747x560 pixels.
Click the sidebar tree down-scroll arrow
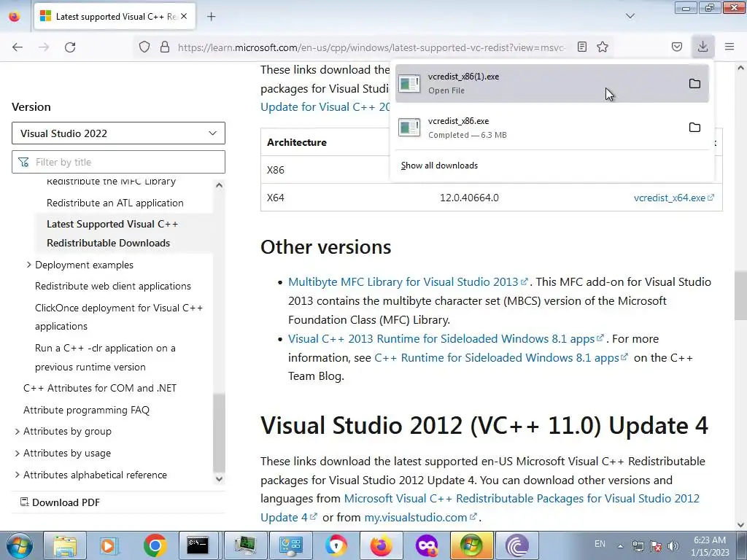(219, 479)
